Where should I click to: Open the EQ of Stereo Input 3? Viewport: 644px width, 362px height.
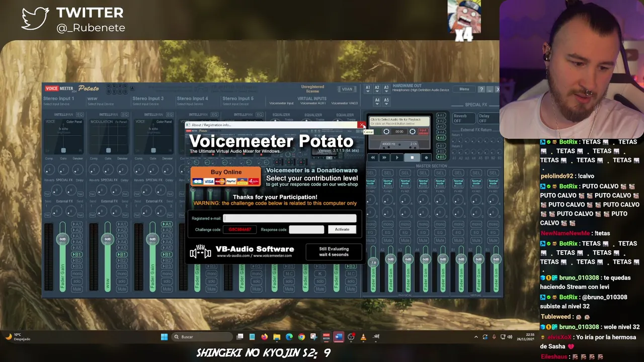[170, 115]
